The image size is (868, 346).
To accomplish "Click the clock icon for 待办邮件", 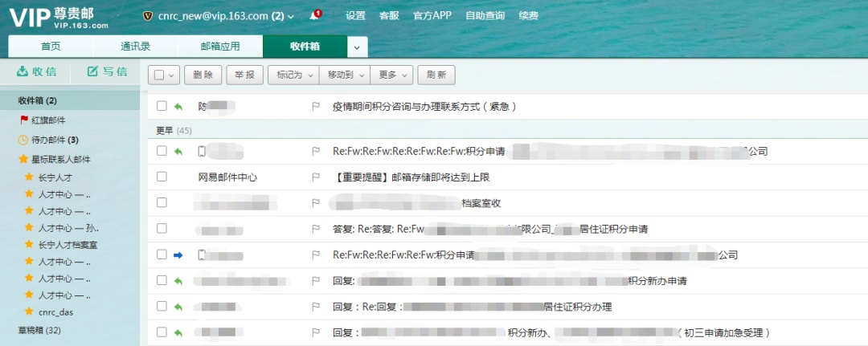I will pos(23,140).
